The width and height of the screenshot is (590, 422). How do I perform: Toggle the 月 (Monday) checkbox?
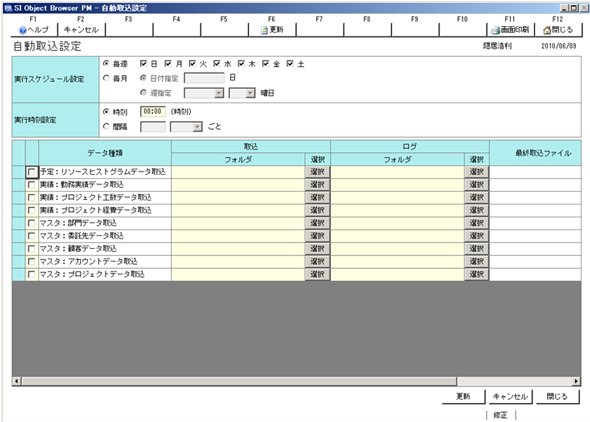coord(168,64)
